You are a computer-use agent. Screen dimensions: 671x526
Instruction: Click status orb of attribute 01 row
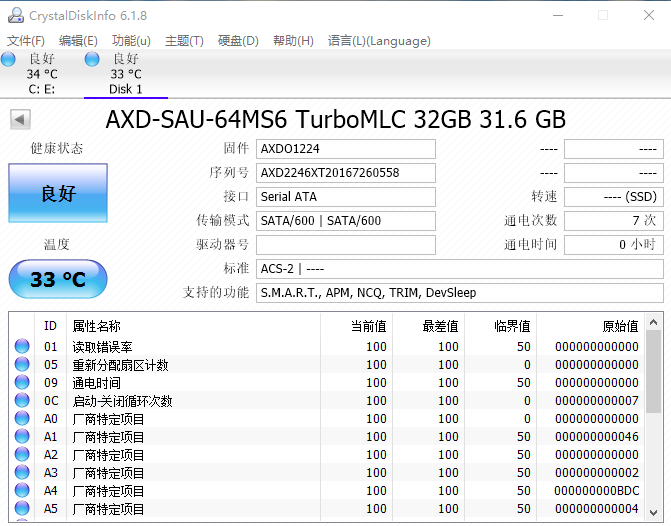click(22, 346)
